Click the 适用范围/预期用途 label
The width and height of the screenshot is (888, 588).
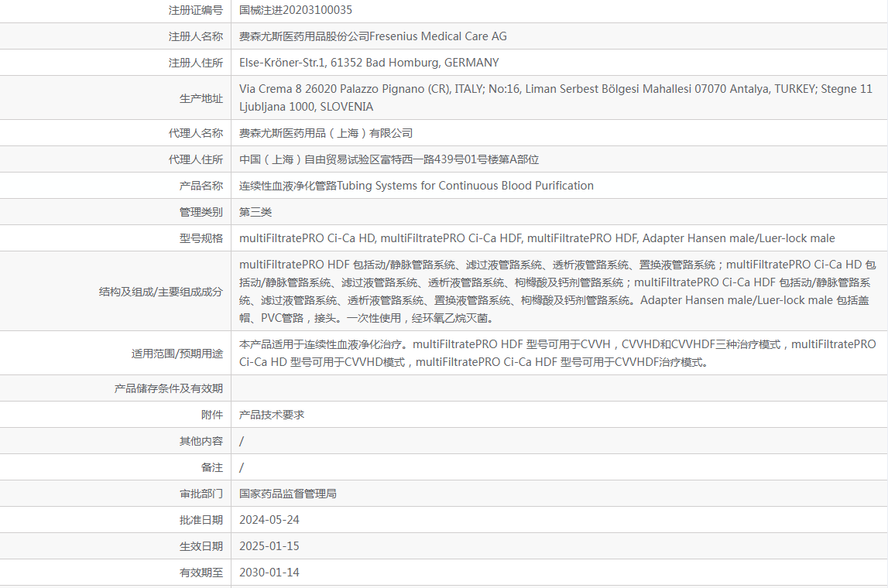pos(177,354)
